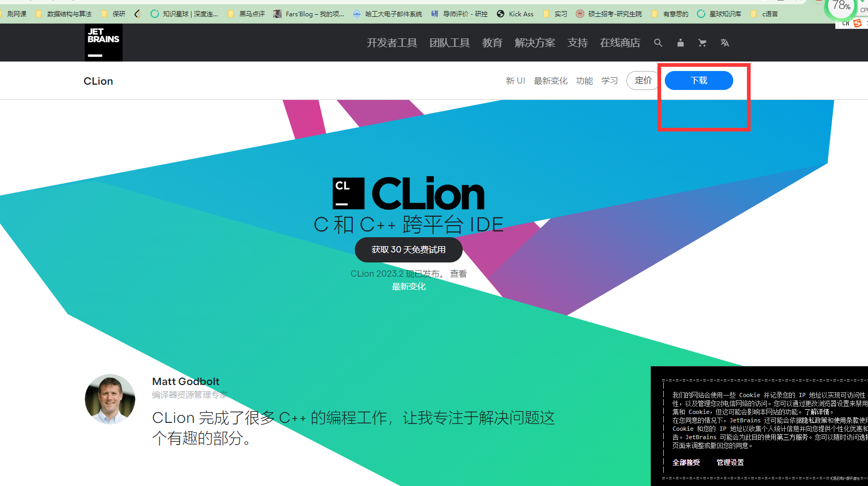Image resolution: width=868 pixels, height=486 pixels.
Task: Open the 教育 menu
Action: click(x=492, y=43)
